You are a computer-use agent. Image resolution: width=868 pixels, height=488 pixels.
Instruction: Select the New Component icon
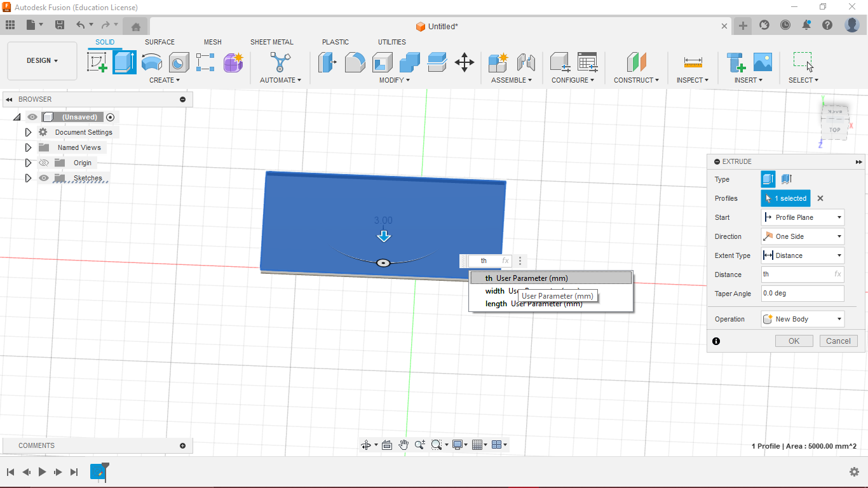498,62
